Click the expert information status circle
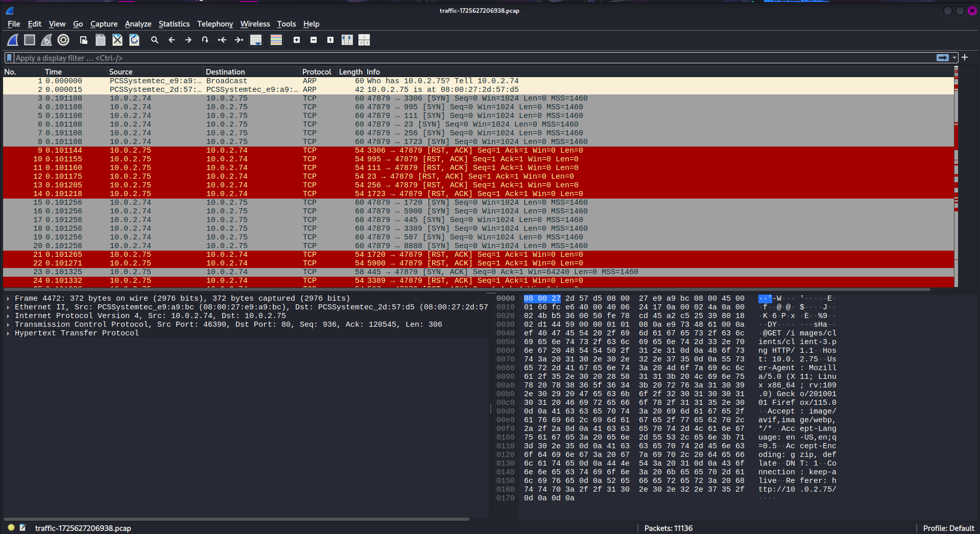 tap(11, 528)
